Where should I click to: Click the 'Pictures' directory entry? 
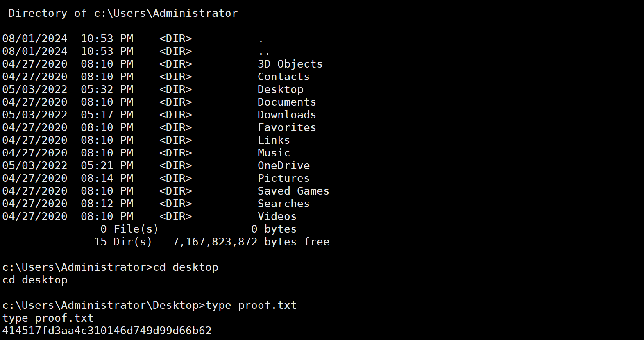283,179
